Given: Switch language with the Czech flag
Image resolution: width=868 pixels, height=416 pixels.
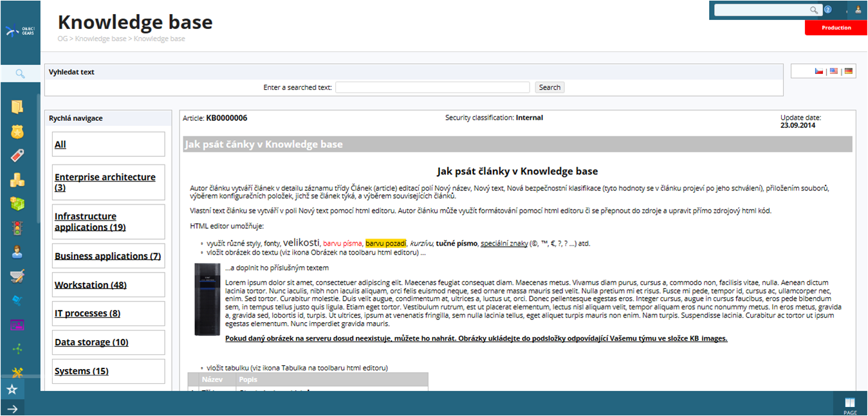Looking at the screenshot, I should point(819,71).
